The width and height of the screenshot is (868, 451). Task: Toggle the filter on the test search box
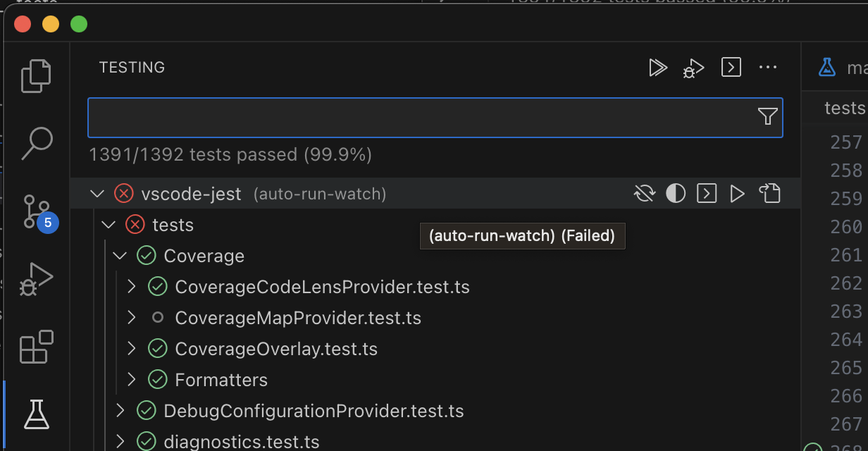768,117
